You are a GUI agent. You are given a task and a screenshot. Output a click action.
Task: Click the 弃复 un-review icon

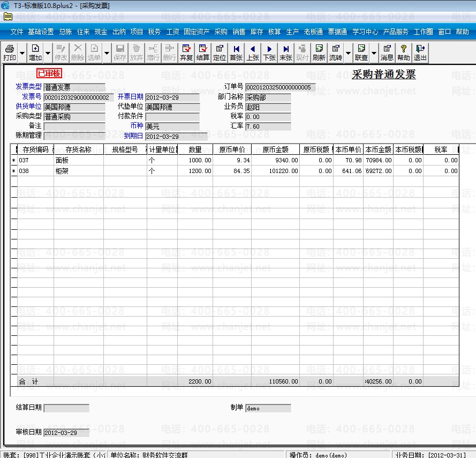tap(186, 53)
